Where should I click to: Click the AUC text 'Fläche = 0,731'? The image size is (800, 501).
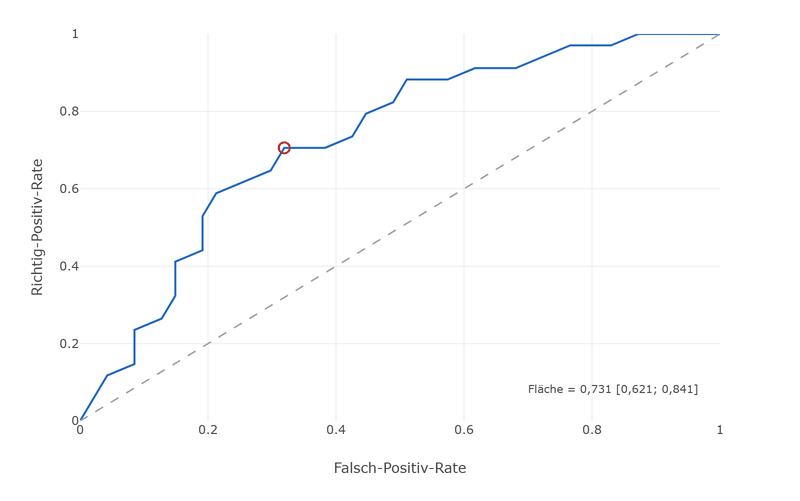tap(569, 389)
